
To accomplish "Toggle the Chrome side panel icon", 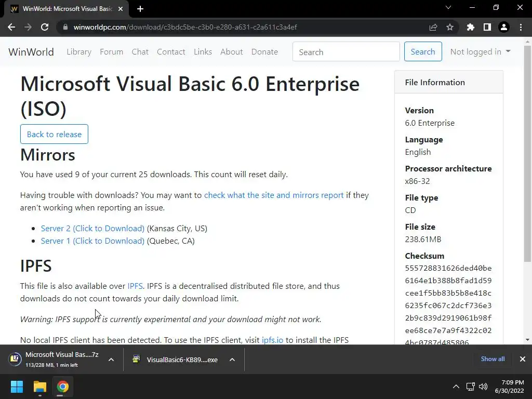I will point(487,27).
